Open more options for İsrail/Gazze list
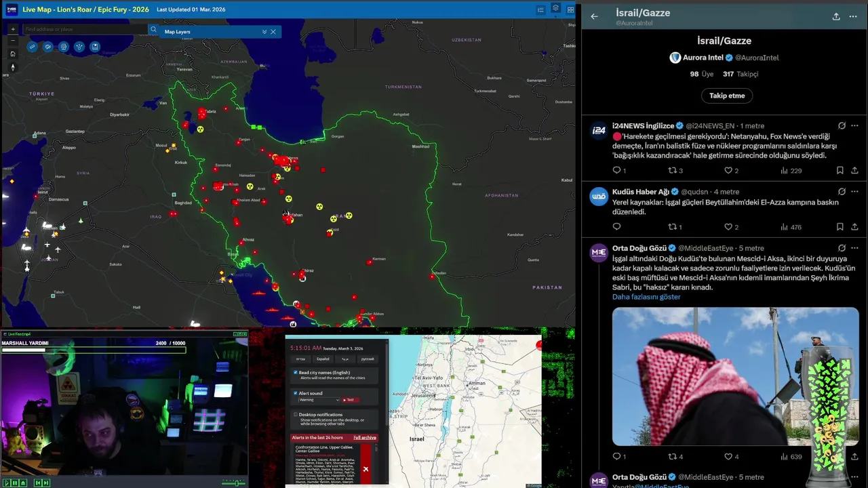This screenshot has height=488, width=868. (x=854, y=16)
